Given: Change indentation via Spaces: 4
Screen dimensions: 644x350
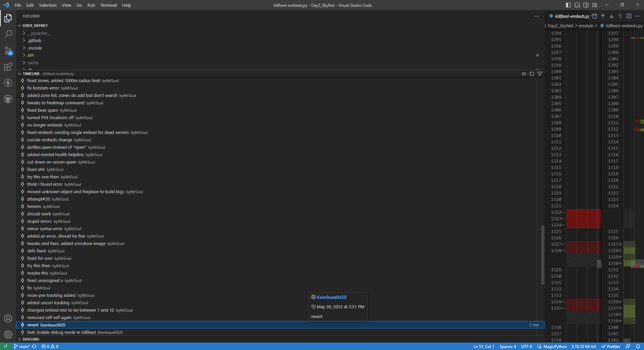Looking at the screenshot, I should (508, 346).
